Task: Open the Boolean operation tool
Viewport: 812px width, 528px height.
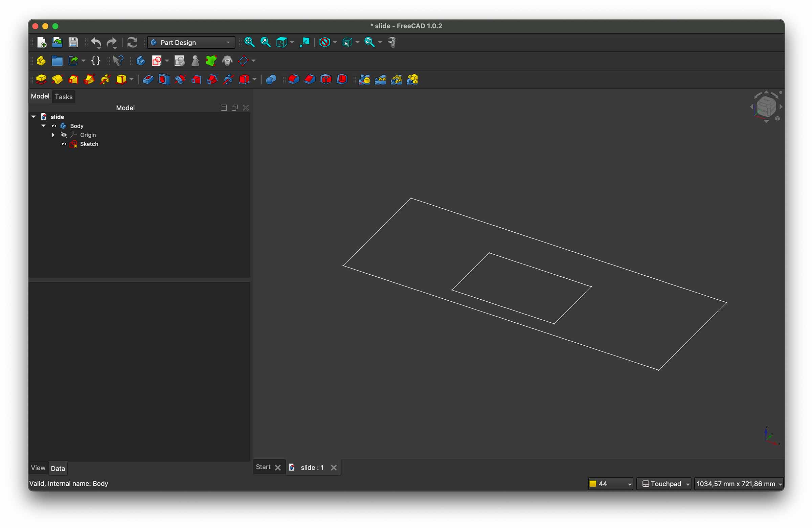Action: point(271,79)
